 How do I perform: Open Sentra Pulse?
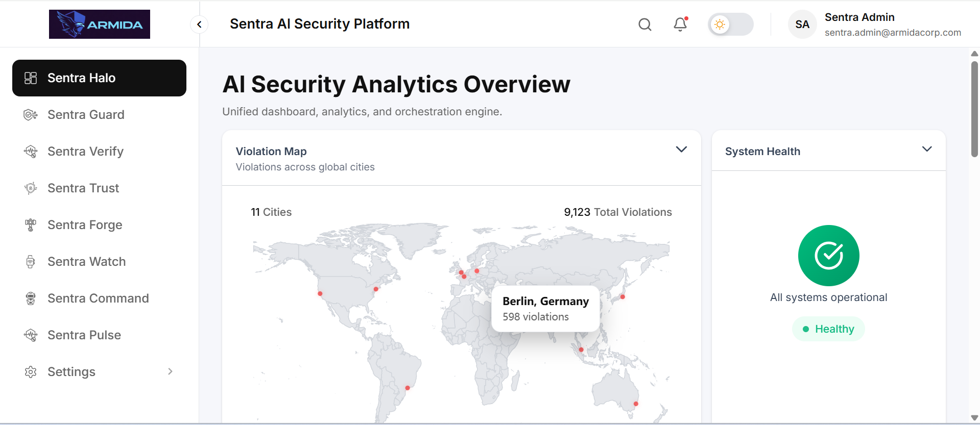pyautogui.click(x=99, y=335)
